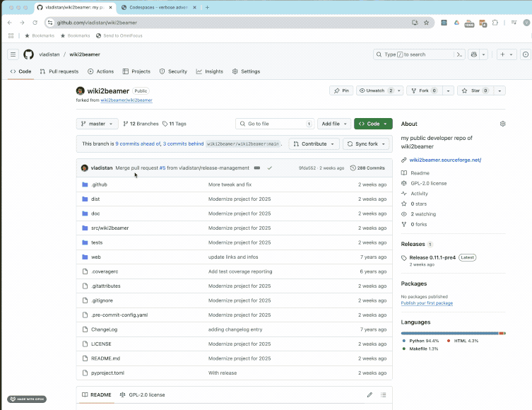Expand the Star lists arrow
The image size is (532, 410).
click(500, 90)
